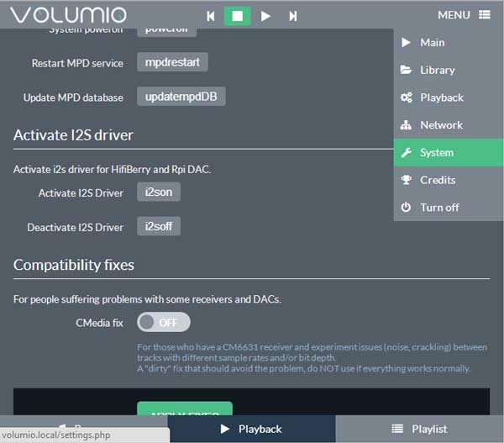Go to Network settings
Screen dimensions: 504x443
(448, 124)
